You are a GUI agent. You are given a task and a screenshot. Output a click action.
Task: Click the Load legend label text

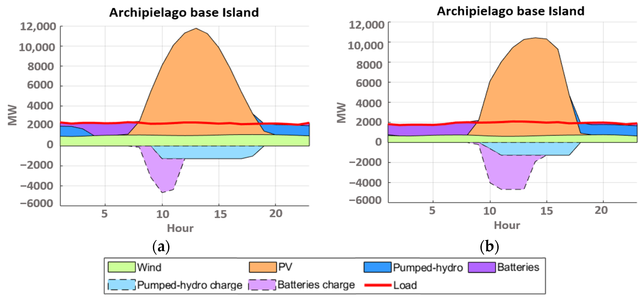(405, 285)
